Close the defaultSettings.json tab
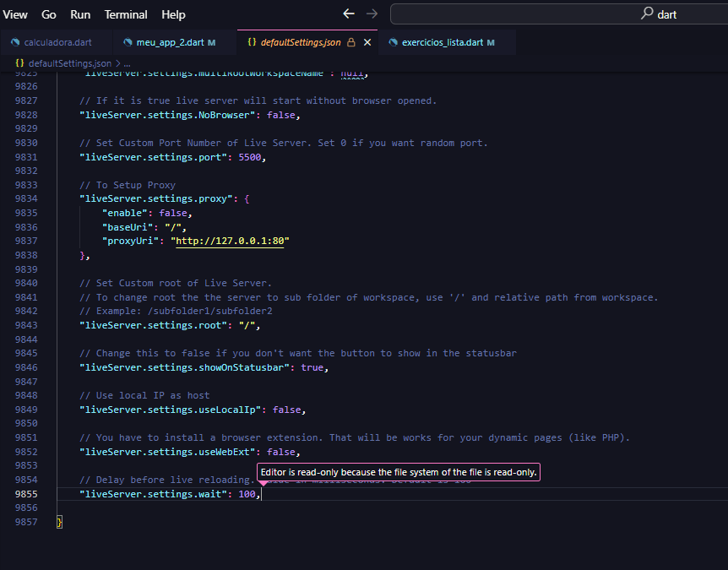The width and height of the screenshot is (728, 570). pyautogui.click(x=367, y=42)
